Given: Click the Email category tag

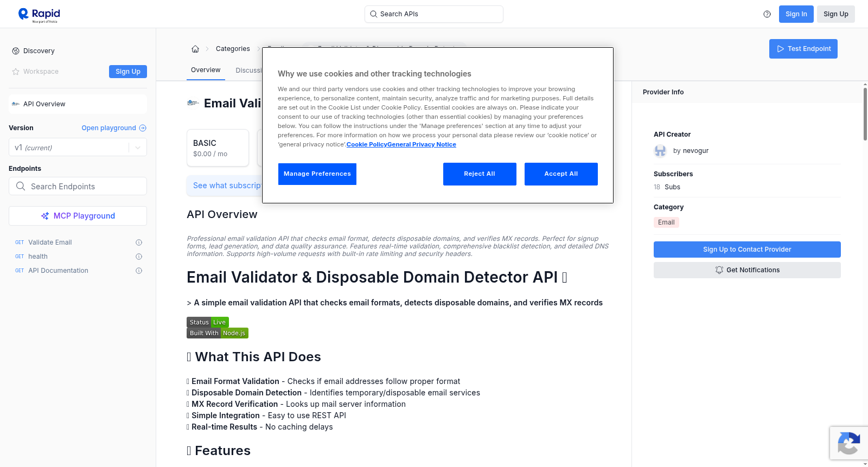Looking at the screenshot, I should pos(666,222).
